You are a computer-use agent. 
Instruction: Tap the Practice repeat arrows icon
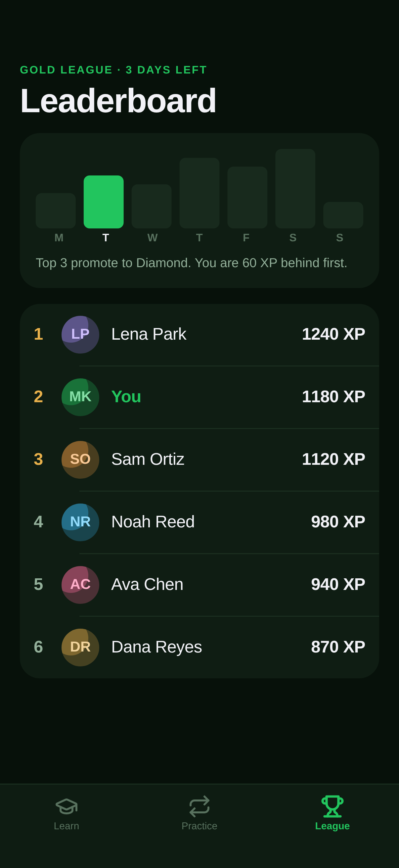tap(199, 806)
